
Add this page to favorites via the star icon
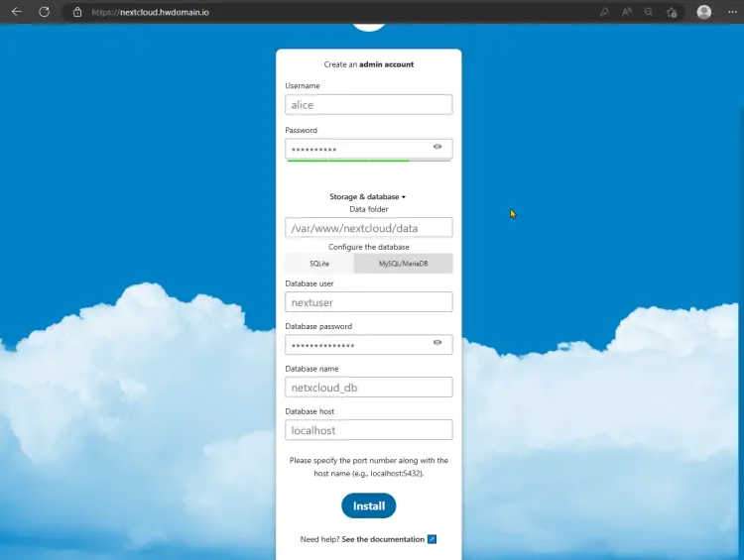point(672,12)
